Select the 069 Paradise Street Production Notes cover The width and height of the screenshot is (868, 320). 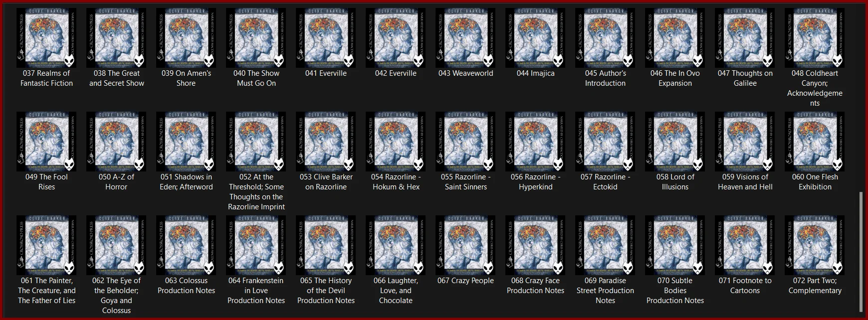(x=605, y=245)
